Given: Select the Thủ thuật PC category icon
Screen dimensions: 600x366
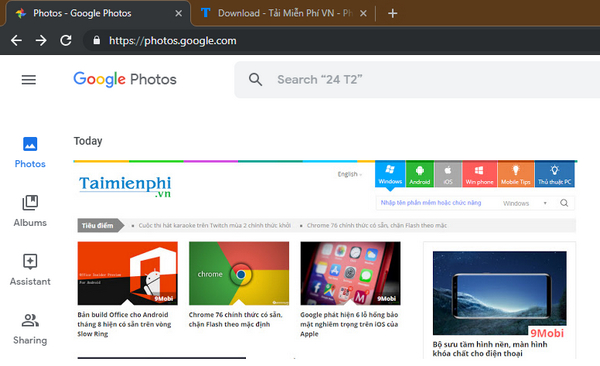Looking at the screenshot, I should 554,174.
